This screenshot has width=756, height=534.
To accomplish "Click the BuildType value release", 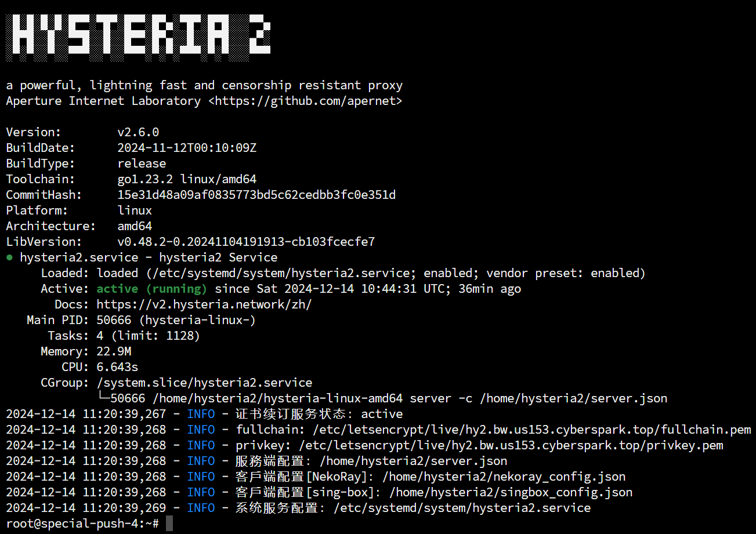I will click(x=142, y=164).
